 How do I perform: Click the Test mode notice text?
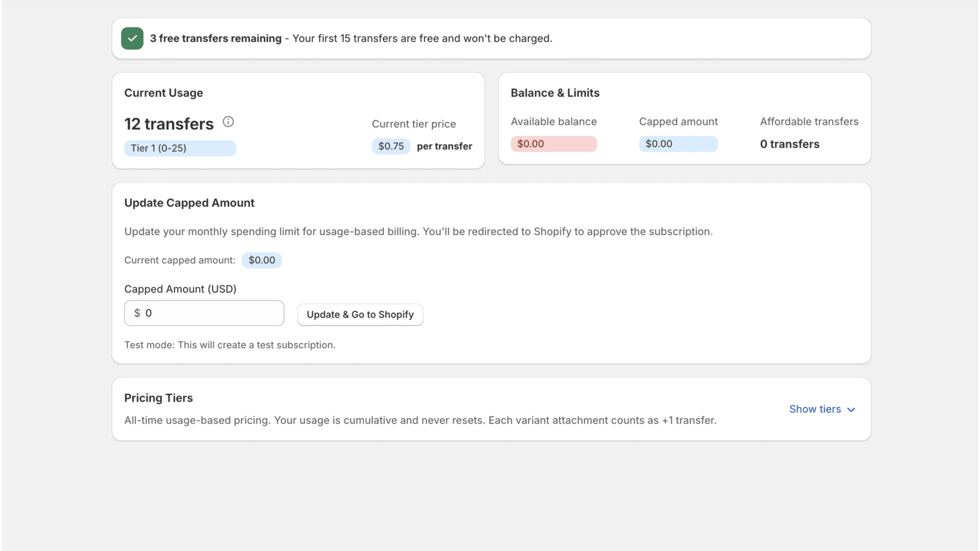point(230,345)
